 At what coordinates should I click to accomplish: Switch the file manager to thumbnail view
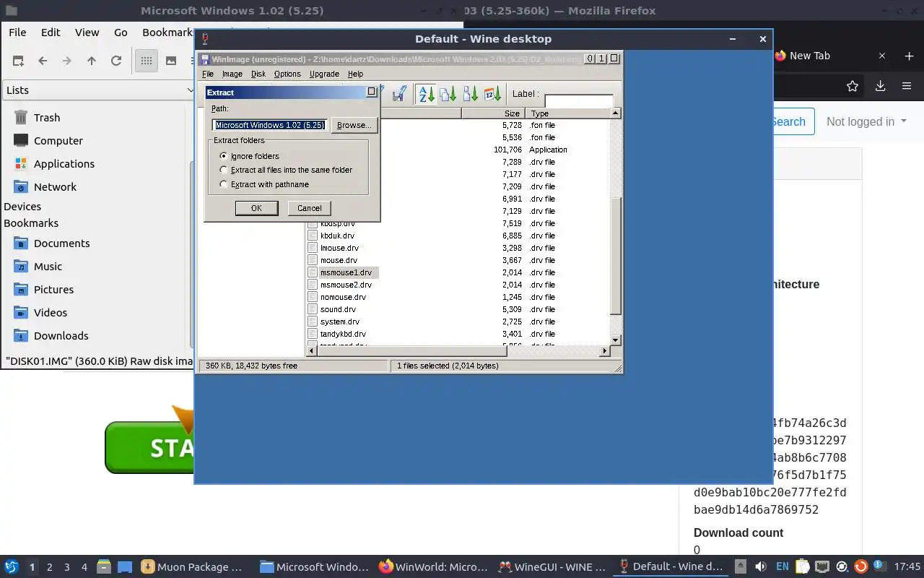point(171,61)
